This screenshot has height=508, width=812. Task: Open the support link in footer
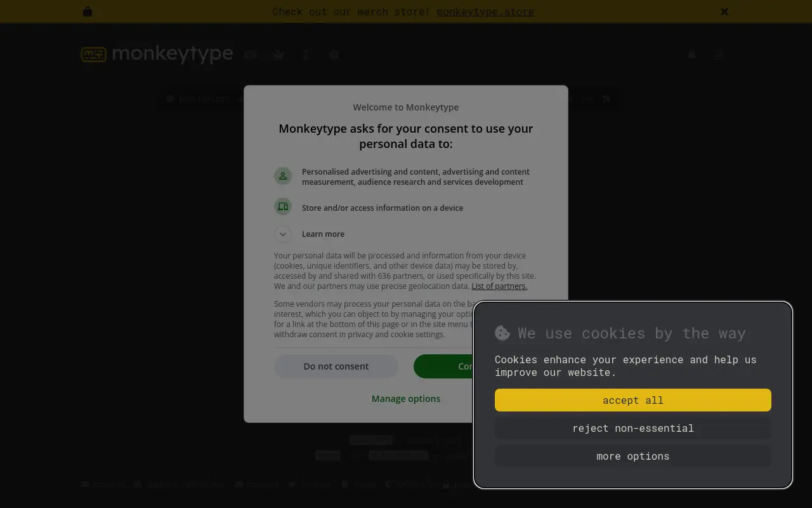tap(156, 484)
